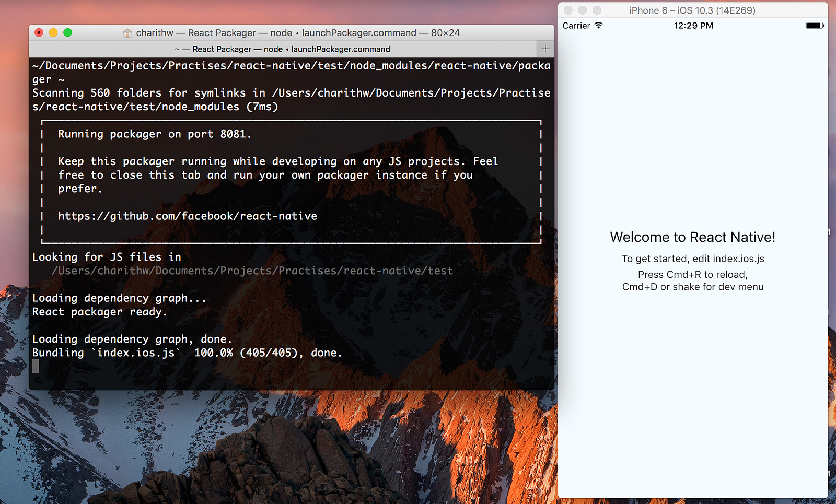
Task: Minimize the terminal window with yellow button
Action: [x=53, y=32]
